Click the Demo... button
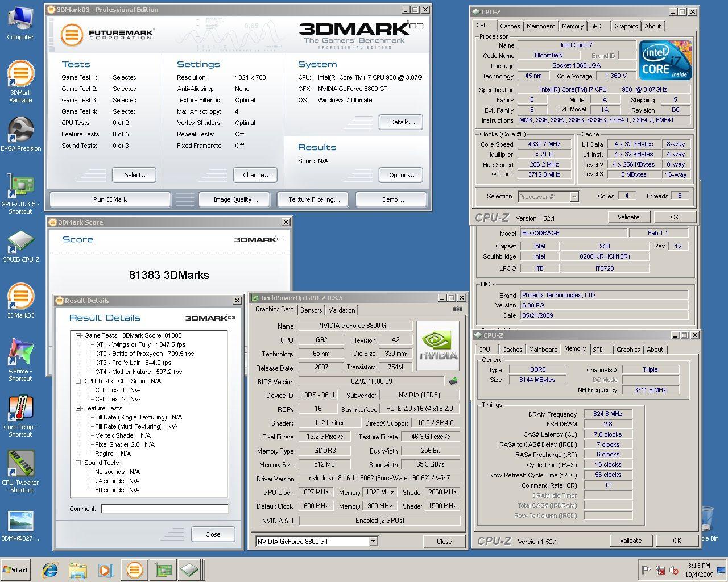 (391, 199)
